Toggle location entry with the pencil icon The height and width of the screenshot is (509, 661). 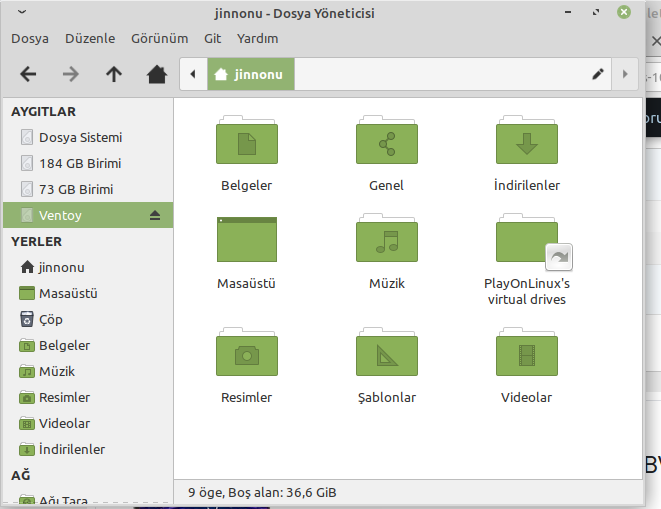598,74
